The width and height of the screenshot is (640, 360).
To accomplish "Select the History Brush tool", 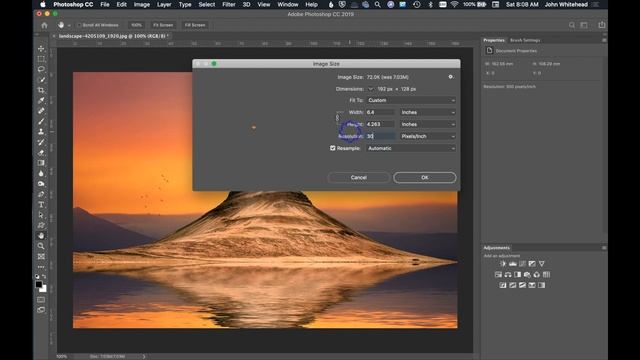I will pyautogui.click(x=41, y=142).
